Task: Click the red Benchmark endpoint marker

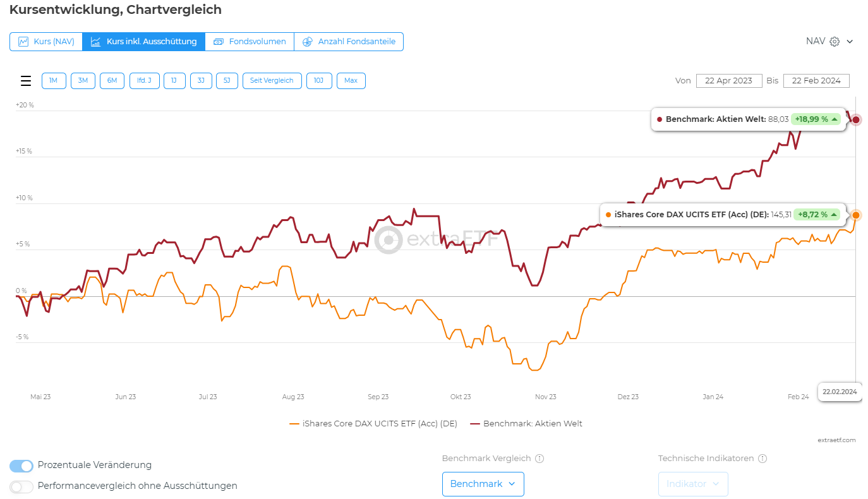Action: tap(856, 120)
